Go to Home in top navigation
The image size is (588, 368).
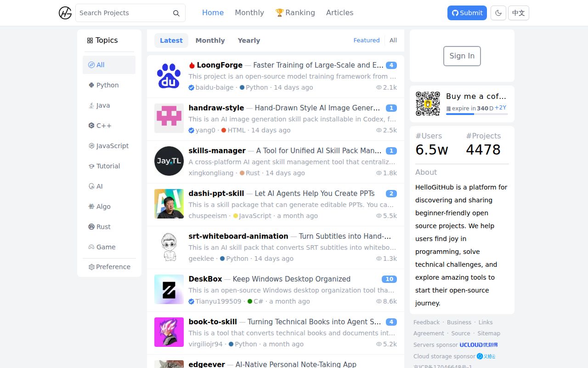[x=213, y=13]
